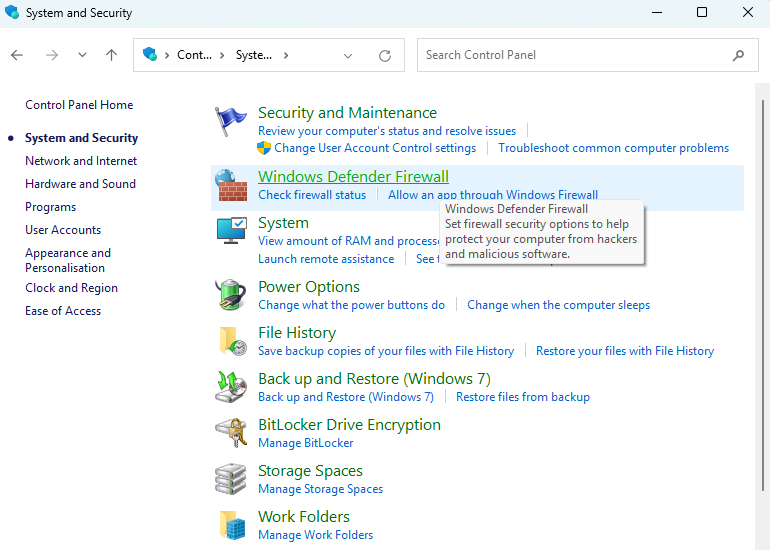Click the Power Options battery icon

[231, 295]
